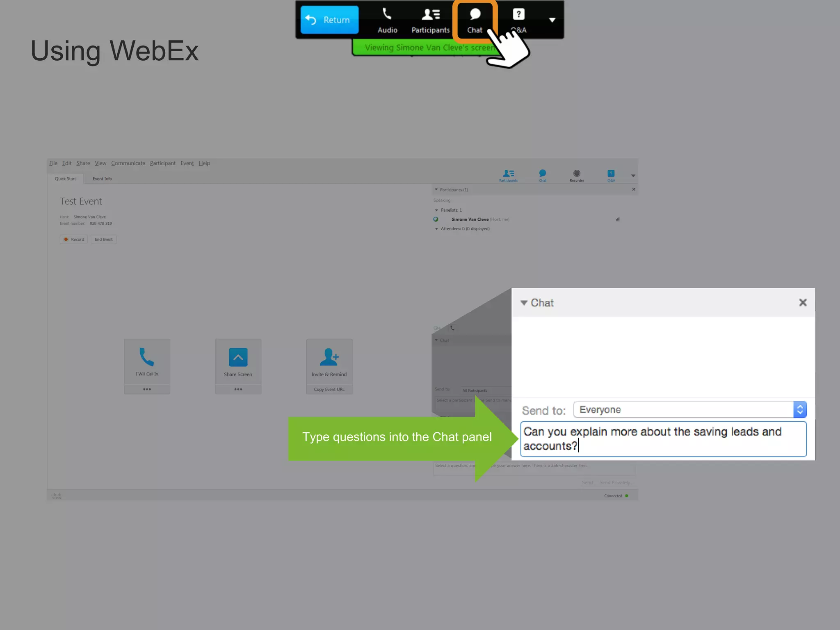Open the View menu
Image resolution: width=840 pixels, height=630 pixels.
pyautogui.click(x=100, y=163)
